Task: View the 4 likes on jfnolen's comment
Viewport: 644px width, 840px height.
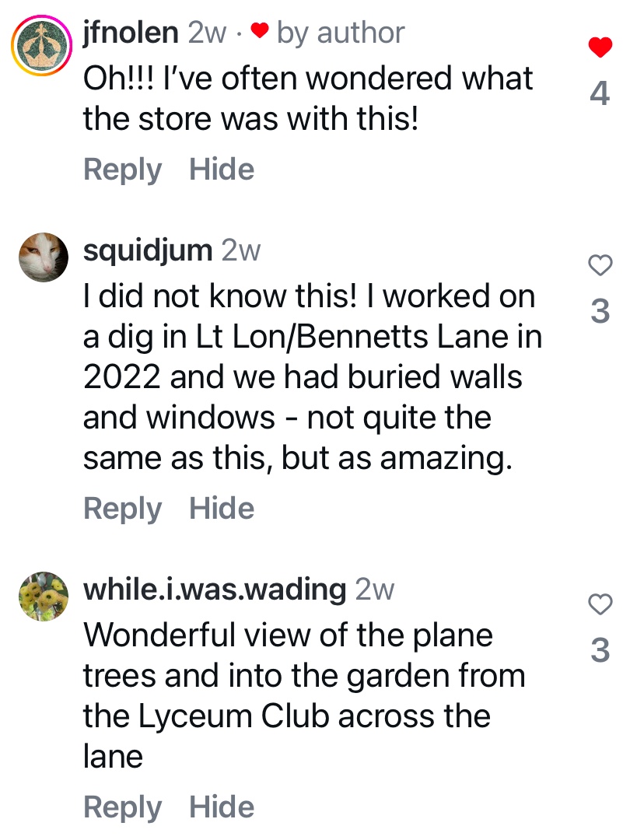Action: coord(600,94)
